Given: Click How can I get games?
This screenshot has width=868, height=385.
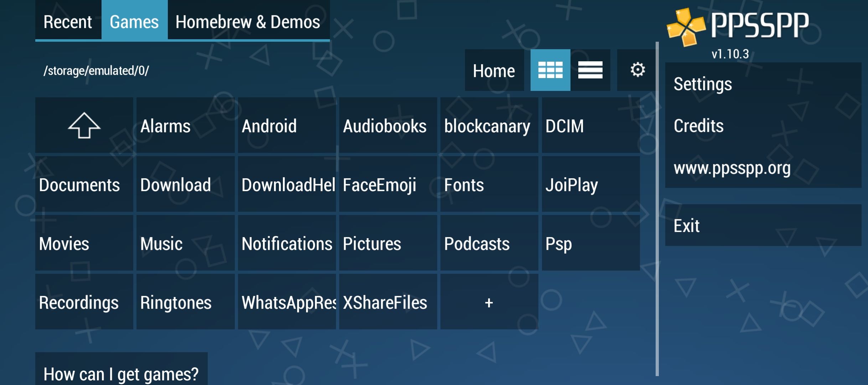Looking at the screenshot, I should click(121, 374).
